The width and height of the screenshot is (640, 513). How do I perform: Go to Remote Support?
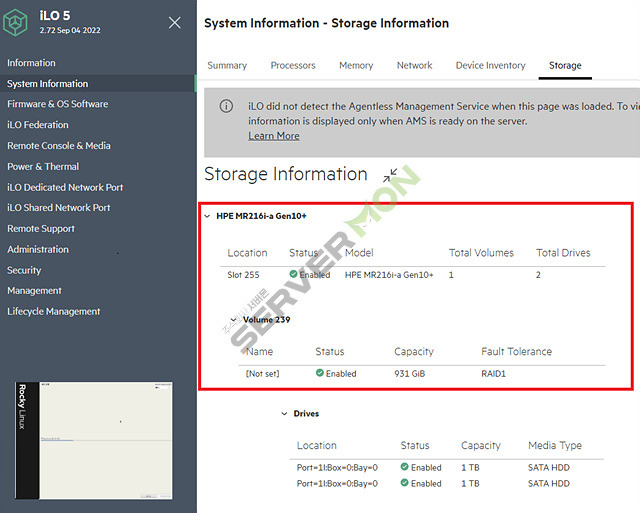pos(41,229)
